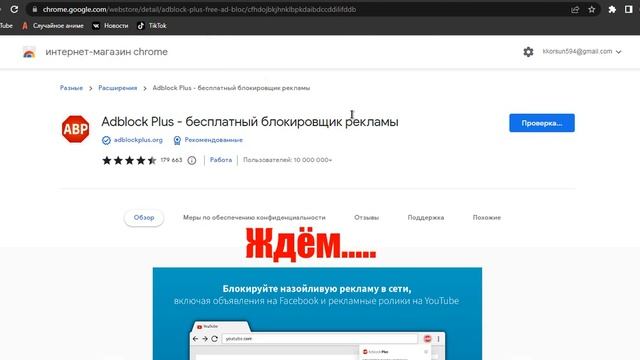640x360 pixels.
Task: Click the lock icon in the address bar
Action: point(35,9)
